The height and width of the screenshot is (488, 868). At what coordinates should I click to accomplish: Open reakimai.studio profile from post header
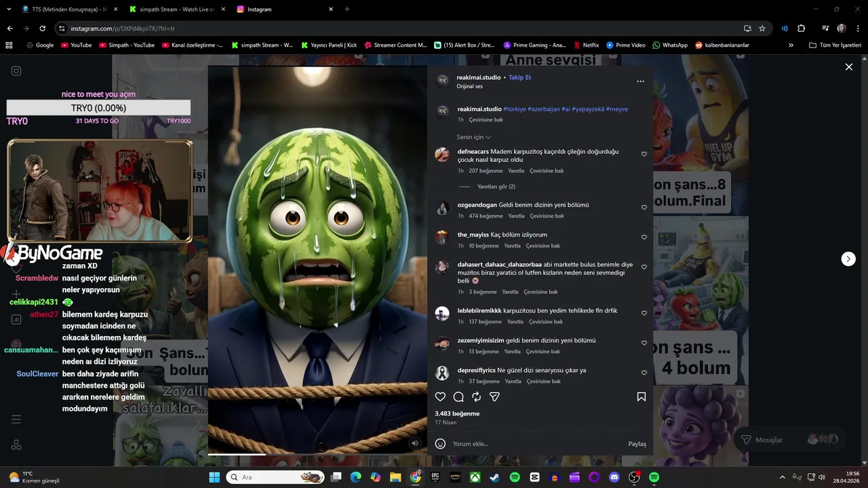tap(478, 77)
